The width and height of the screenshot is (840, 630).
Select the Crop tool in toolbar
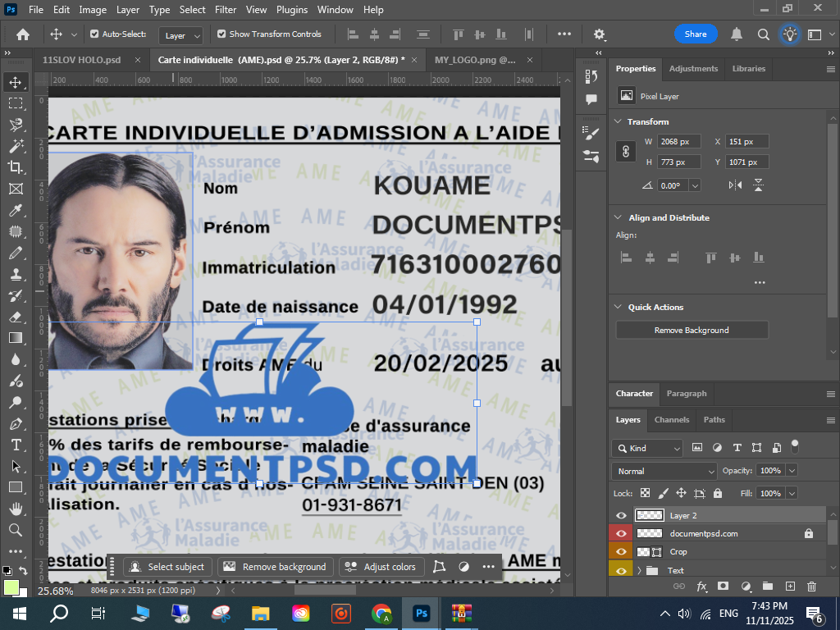coord(16,167)
